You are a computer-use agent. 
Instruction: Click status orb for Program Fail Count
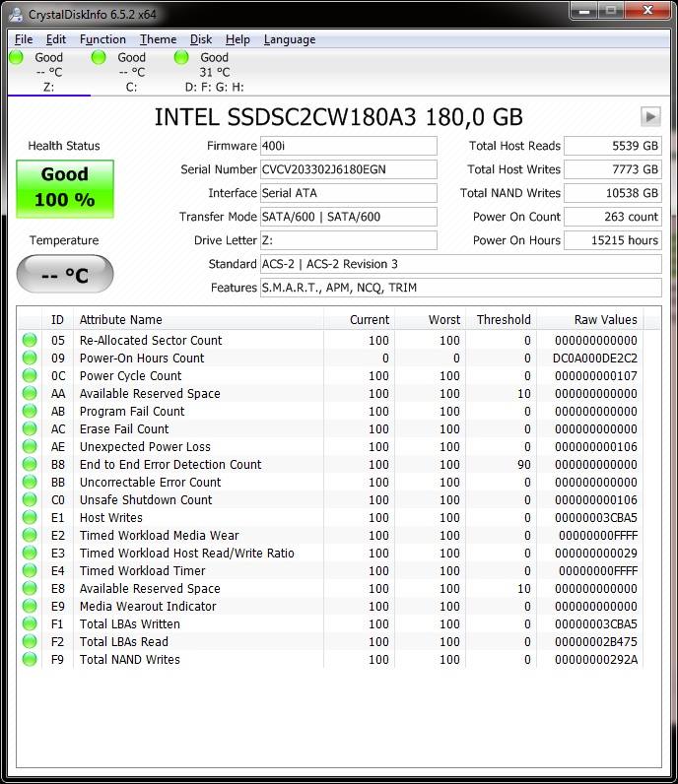30,411
